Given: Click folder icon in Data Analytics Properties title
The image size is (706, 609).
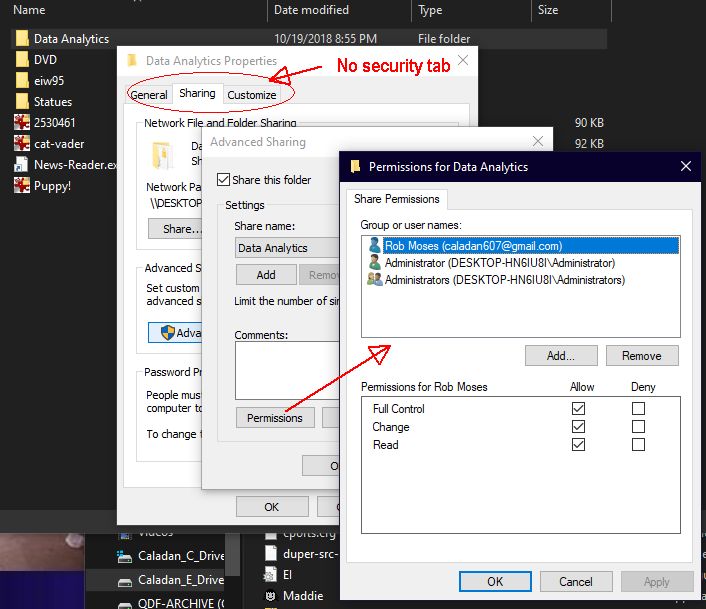Looking at the screenshot, I should pyautogui.click(x=132, y=61).
